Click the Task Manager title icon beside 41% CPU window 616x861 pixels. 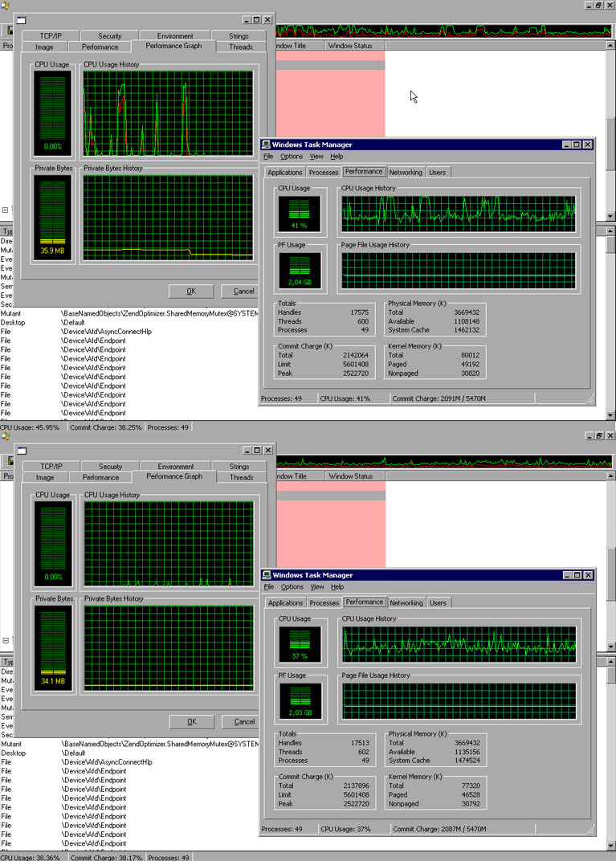click(x=267, y=145)
